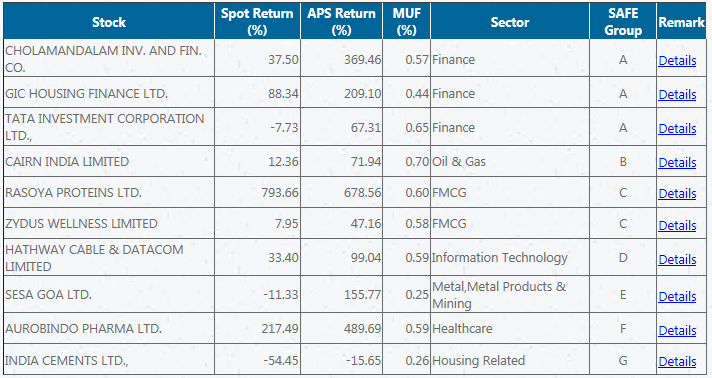Viewport: 712px width, 378px height.
Task: View Details of Cairn India Limited
Action: coord(677,163)
